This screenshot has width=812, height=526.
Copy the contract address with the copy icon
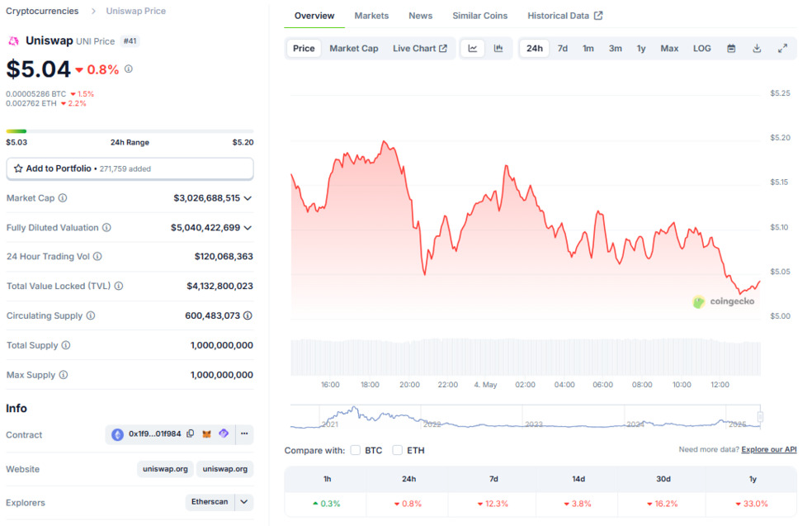click(191, 434)
